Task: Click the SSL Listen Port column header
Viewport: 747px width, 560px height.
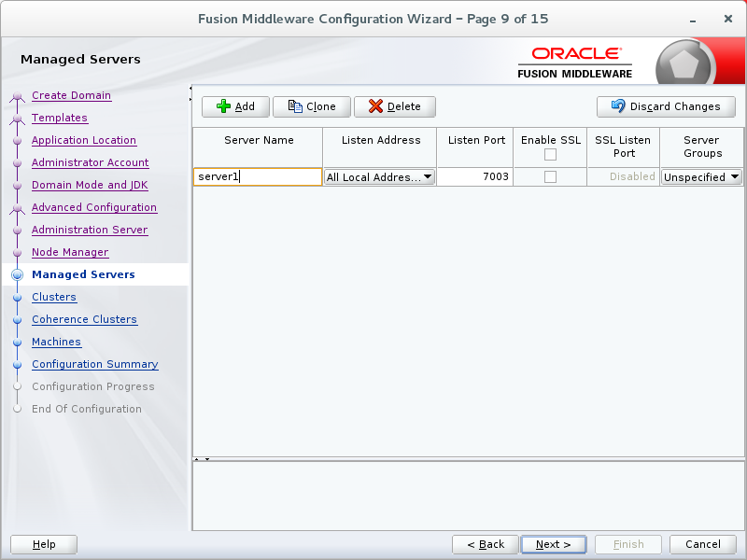Action: pos(623,147)
